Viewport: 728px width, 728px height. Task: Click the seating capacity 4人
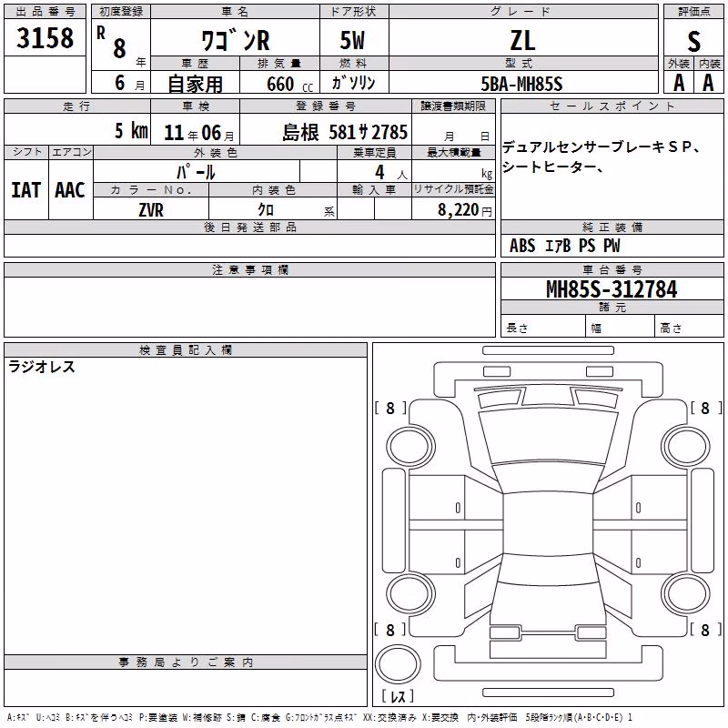coord(390,173)
